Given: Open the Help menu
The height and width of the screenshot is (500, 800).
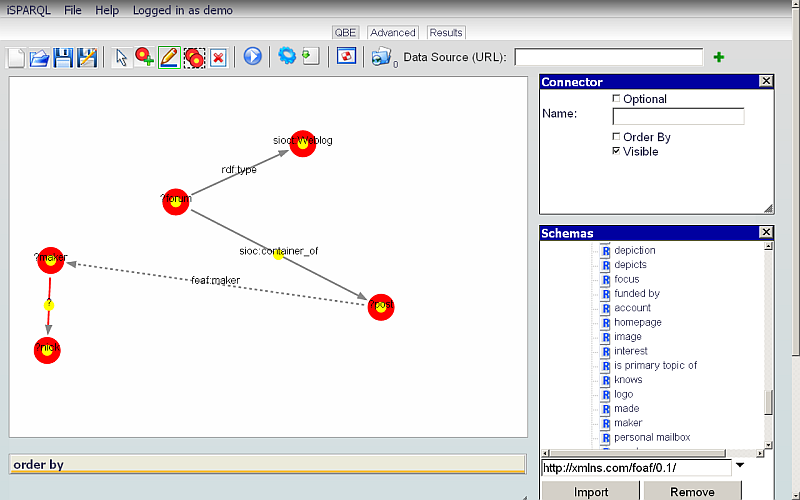Looking at the screenshot, I should (107, 10).
